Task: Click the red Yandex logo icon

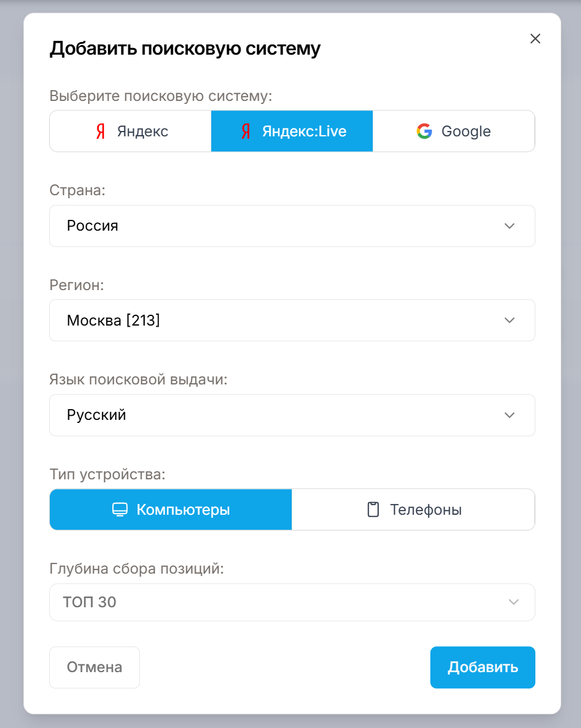Action: click(101, 132)
